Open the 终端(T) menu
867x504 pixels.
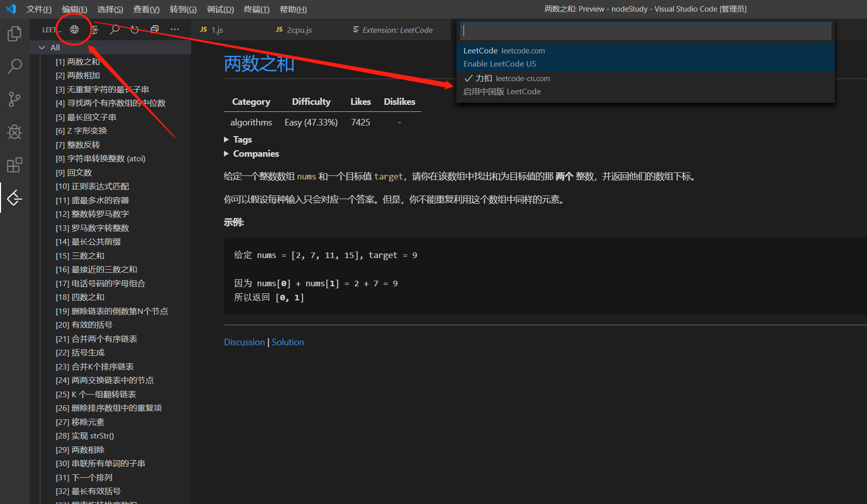(x=257, y=9)
